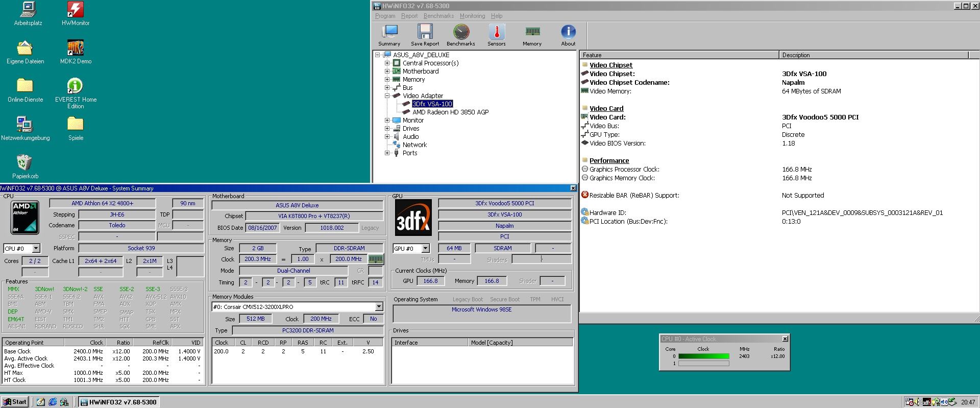Click the HWiNFO32 v7.68-5300 taskbar button

tap(118, 402)
